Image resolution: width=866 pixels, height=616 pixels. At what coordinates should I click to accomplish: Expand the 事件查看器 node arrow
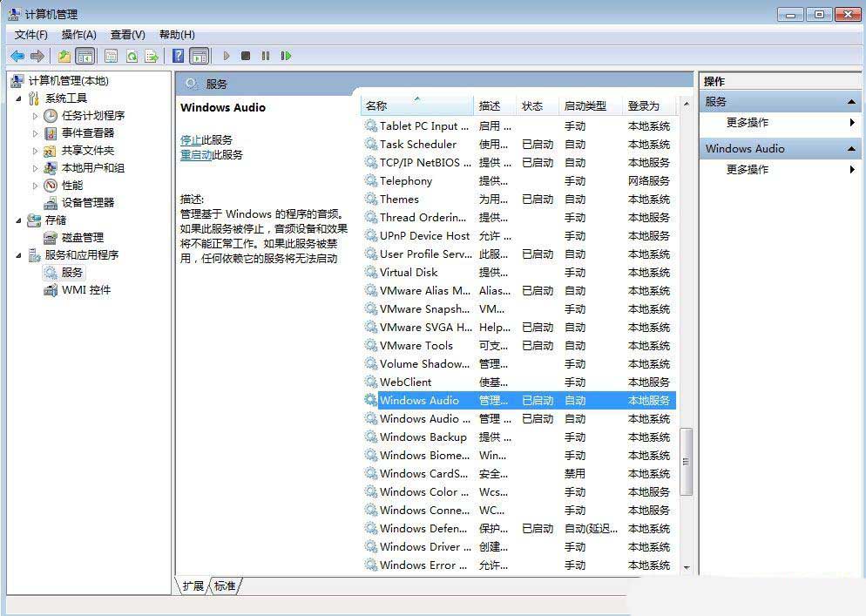click(x=35, y=133)
